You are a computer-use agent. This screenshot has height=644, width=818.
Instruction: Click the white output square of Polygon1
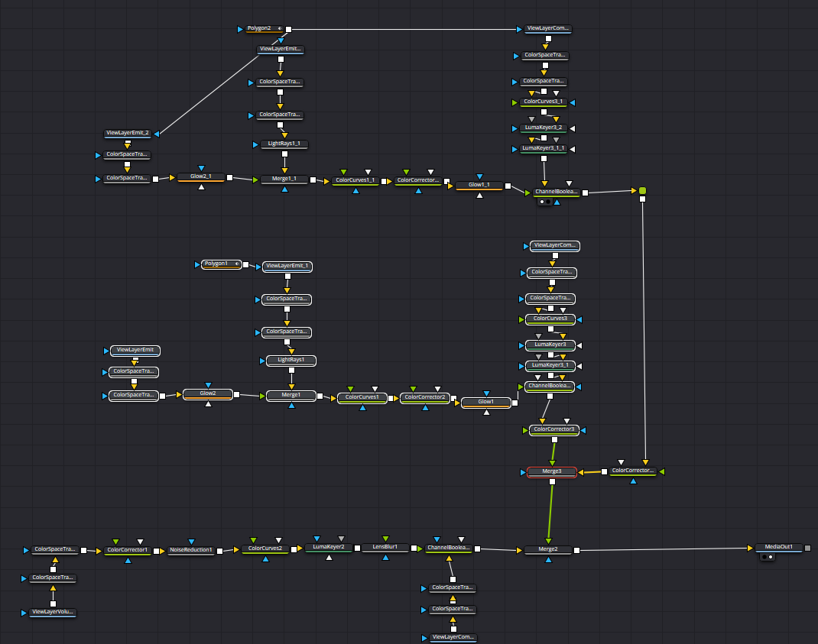pos(245,265)
